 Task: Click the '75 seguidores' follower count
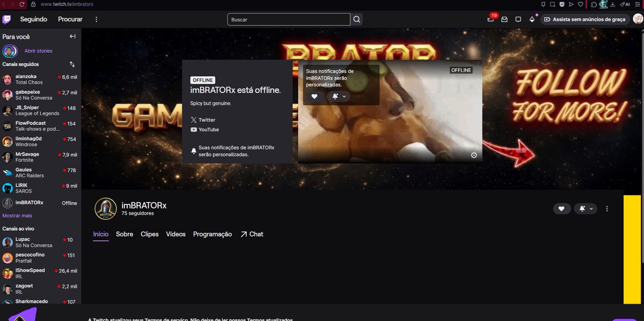pyautogui.click(x=137, y=213)
